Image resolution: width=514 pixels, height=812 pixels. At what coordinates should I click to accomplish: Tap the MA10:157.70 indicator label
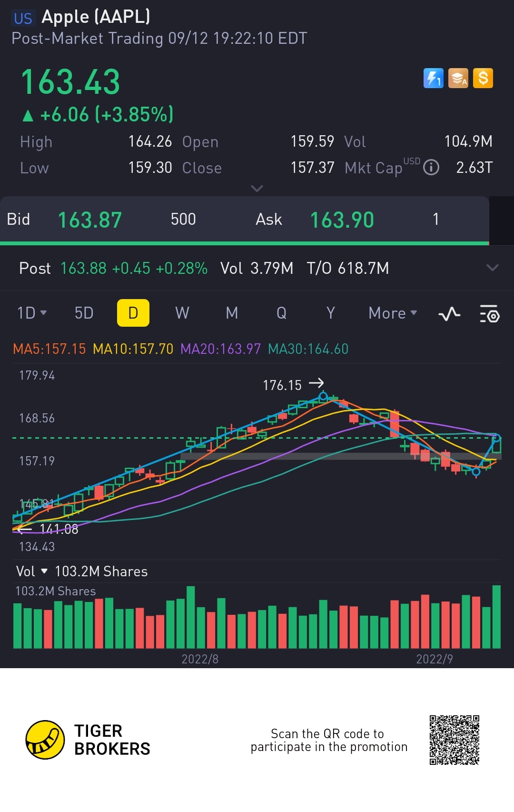[133, 349]
